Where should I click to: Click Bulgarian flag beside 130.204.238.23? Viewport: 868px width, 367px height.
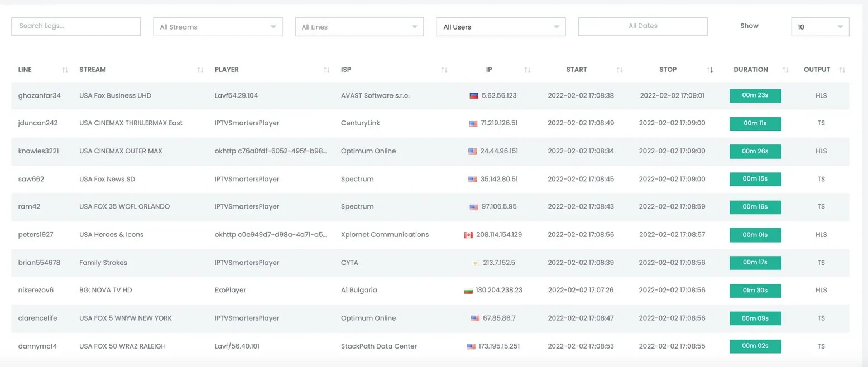[x=468, y=291]
